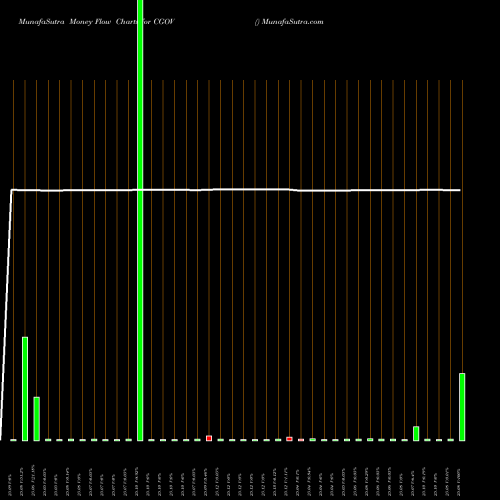Click the white price line's steep rising segment at far left
The image size is (500, 500).
point(6,315)
